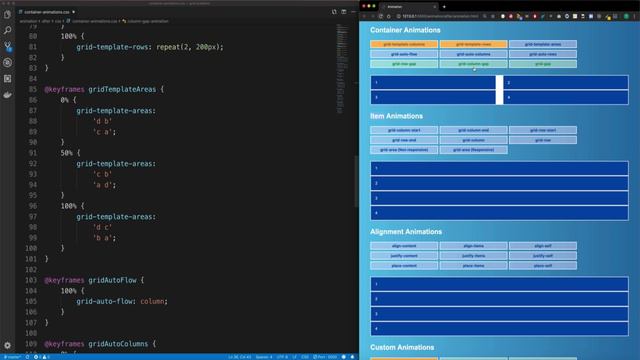The image size is (640, 360).
Task: Open the editor More Actions ellipsis menu
Action: pos(353,12)
